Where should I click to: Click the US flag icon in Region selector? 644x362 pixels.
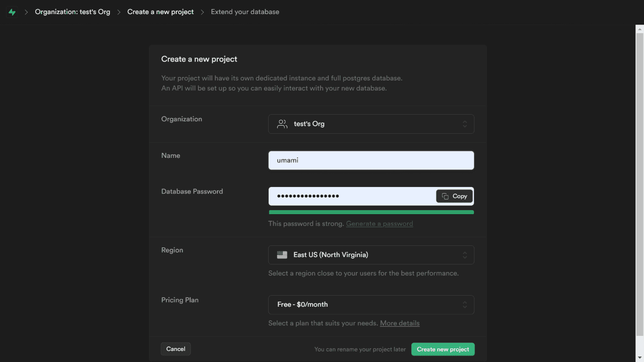tap(282, 254)
